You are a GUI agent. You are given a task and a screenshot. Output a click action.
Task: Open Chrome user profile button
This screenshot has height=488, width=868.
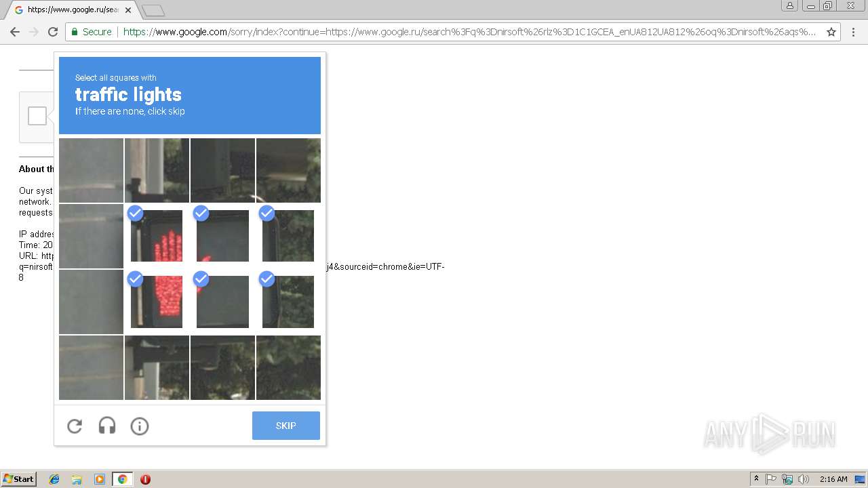[x=790, y=5]
